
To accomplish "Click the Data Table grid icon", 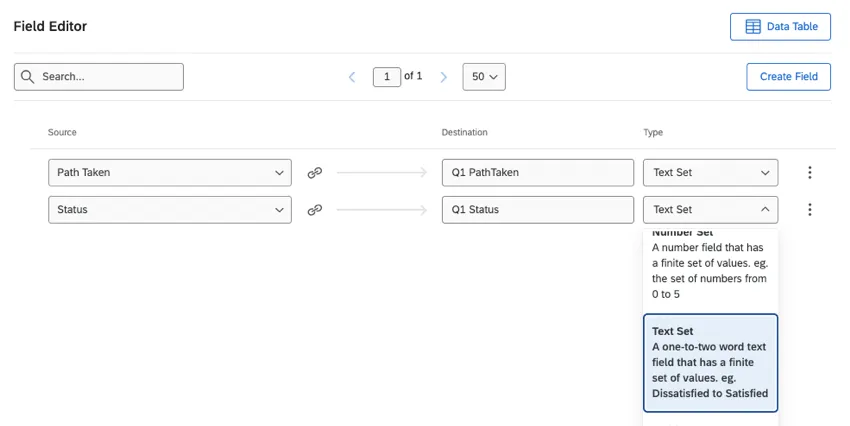I will pos(753,27).
